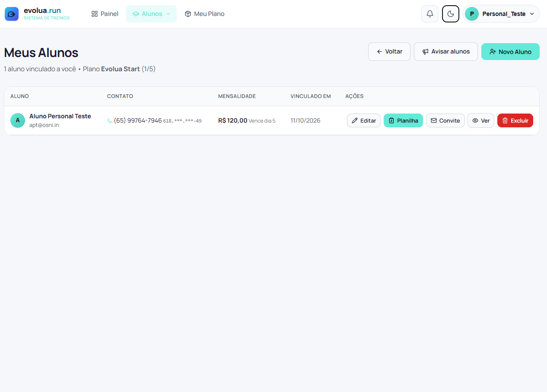The width and height of the screenshot is (547, 392).
Task: Click the phone number (65) 99764-7946
Action: pos(138,120)
